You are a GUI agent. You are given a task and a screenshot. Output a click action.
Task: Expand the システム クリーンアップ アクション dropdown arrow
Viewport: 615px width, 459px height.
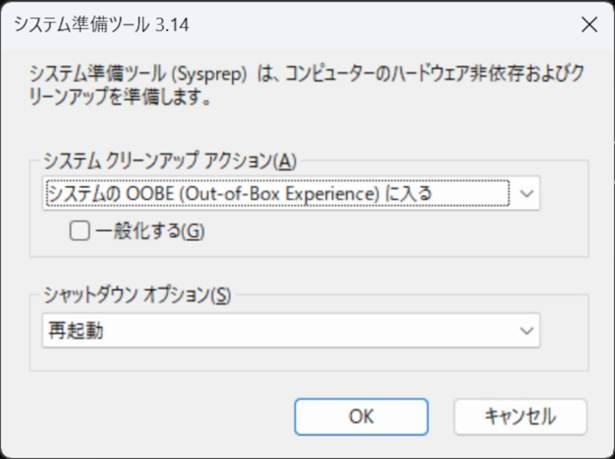point(526,193)
